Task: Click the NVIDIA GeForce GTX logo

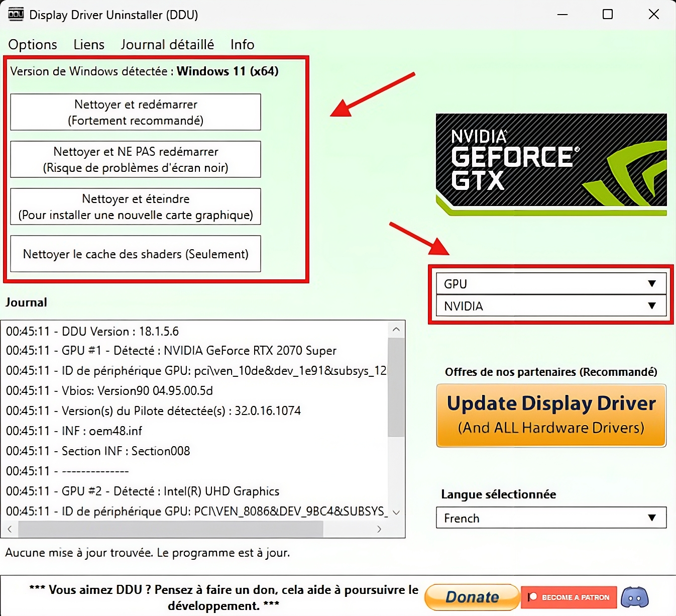Action: (551, 165)
